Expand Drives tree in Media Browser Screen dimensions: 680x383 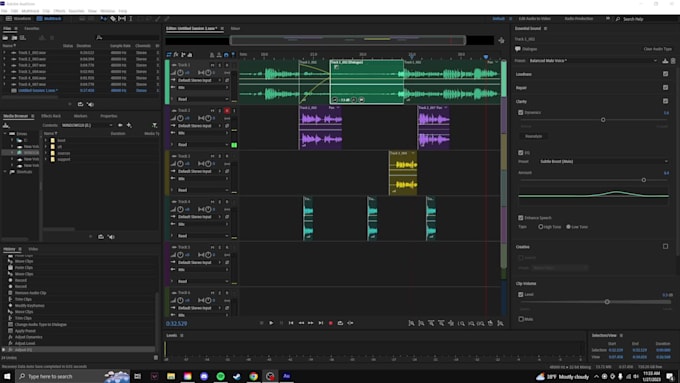(5, 134)
